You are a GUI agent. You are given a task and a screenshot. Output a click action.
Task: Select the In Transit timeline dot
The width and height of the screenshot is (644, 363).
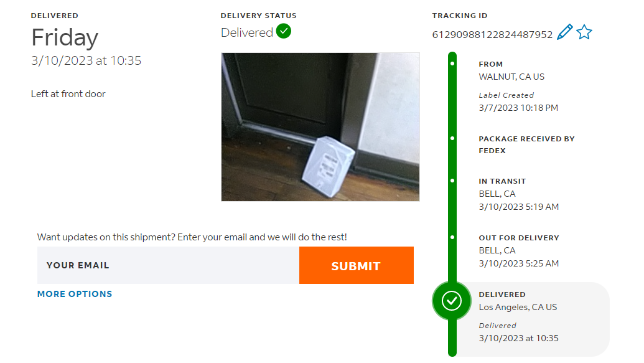point(452,181)
